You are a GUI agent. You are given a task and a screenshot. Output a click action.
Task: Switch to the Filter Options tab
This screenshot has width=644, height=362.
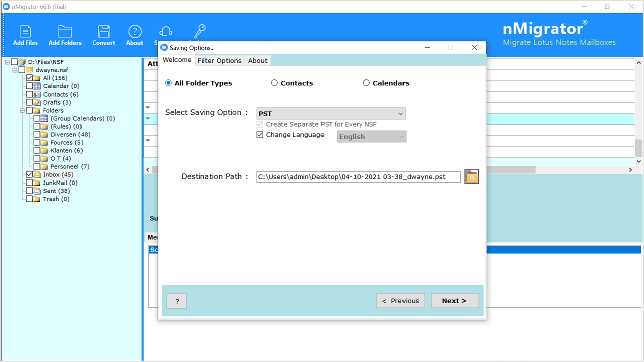(x=219, y=60)
